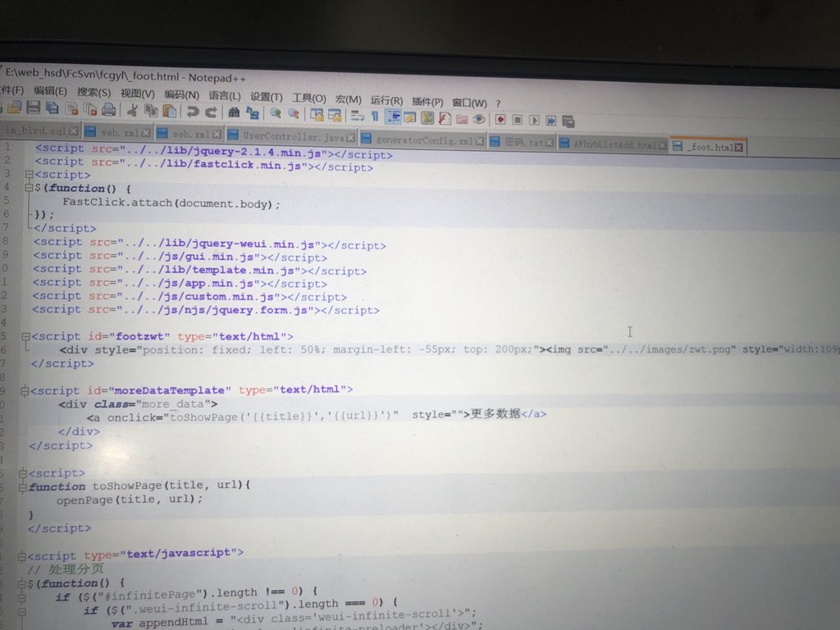Start macro recording with the red dot
This screenshot has height=630, width=840.
pyautogui.click(x=500, y=118)
